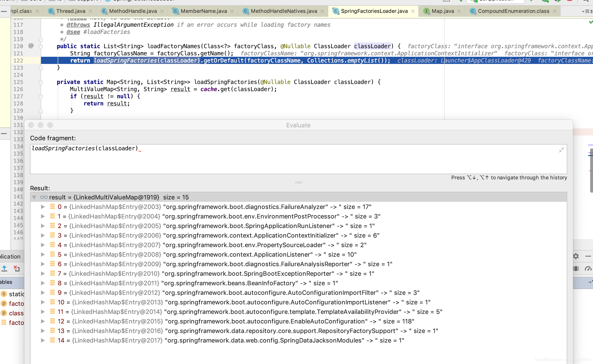Click the watch glasses icon on result row
The height and width of the screenshot is (364, 593).
pos(44,197)
